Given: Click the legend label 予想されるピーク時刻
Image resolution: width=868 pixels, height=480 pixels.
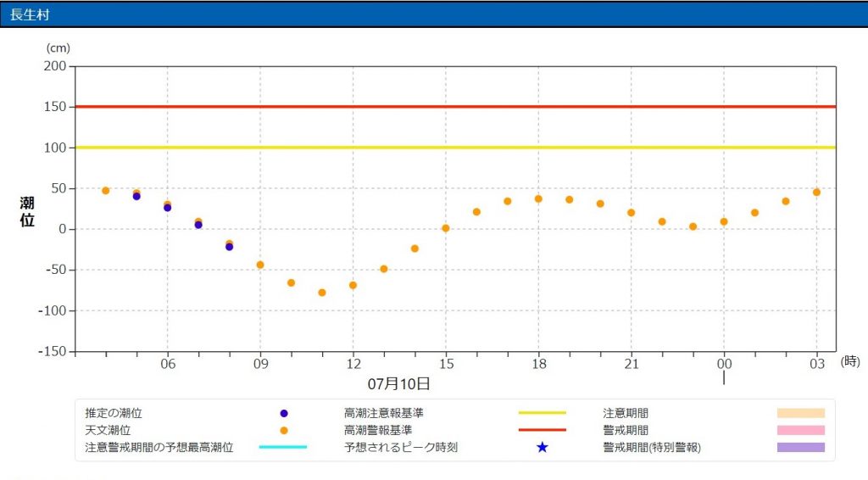Looking at the screenshot, I should 401,447.
